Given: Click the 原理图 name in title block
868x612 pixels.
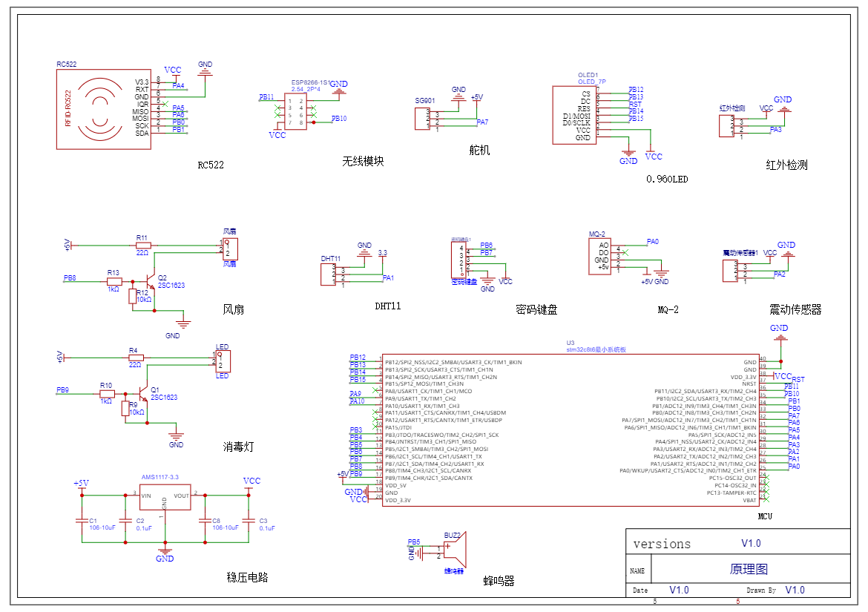Looking at the screenshot, I should (x=749, y=569).
